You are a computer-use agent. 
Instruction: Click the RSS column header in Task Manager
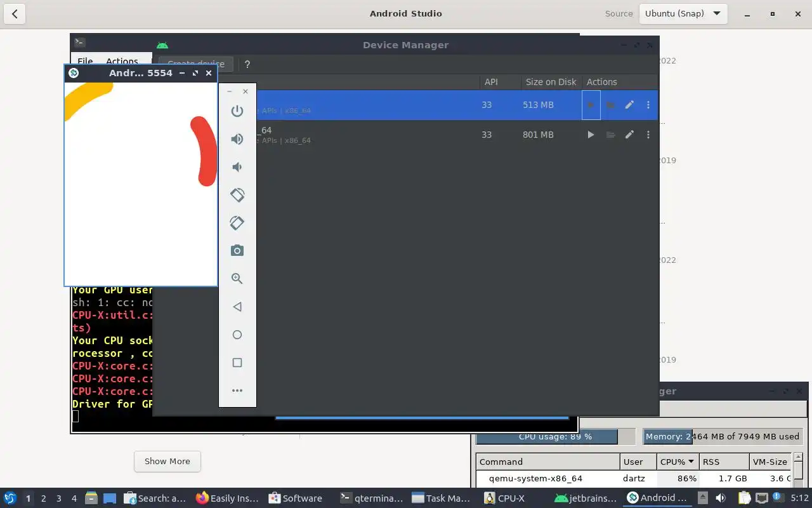[723, 462]
